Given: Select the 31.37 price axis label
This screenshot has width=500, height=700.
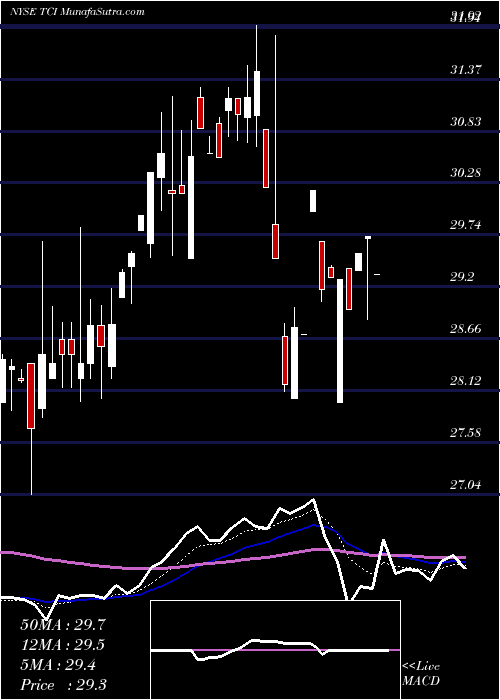Looking at the screenshot, I should 466,70.
